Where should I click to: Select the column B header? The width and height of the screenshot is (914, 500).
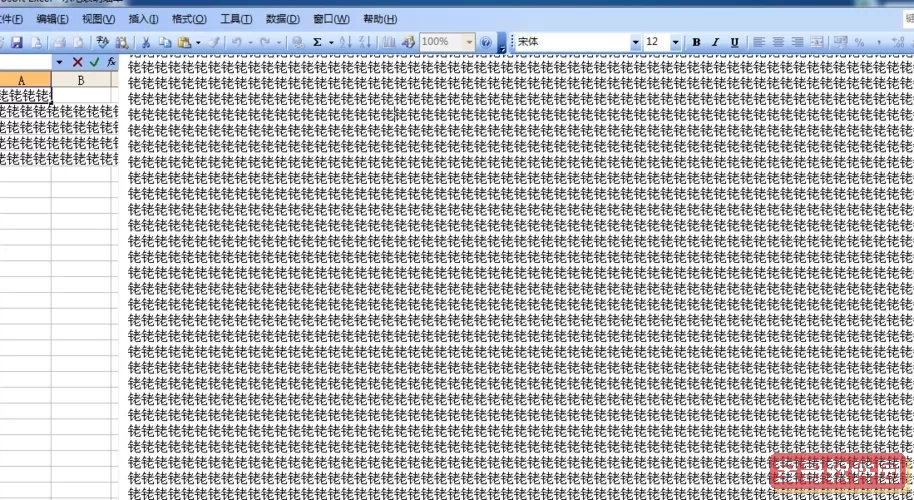pyautogui.click(x=81, y=79)
